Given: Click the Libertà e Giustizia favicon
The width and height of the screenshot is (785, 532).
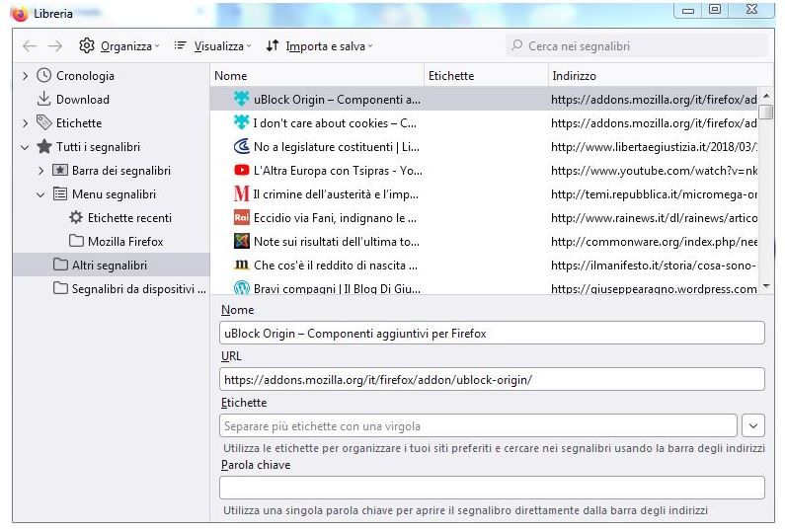Looking at the screenshot, I should pyautogui.click(x=241, y=146).
